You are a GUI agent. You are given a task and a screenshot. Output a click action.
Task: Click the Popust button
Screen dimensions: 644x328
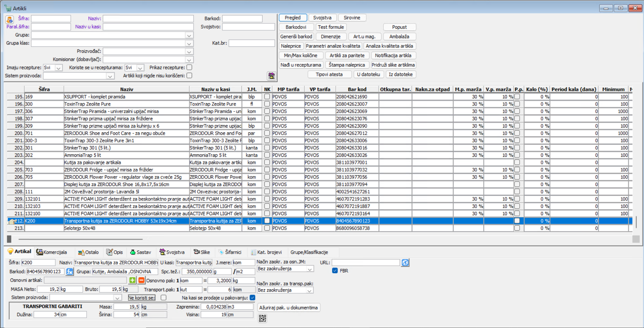(399, 27)
